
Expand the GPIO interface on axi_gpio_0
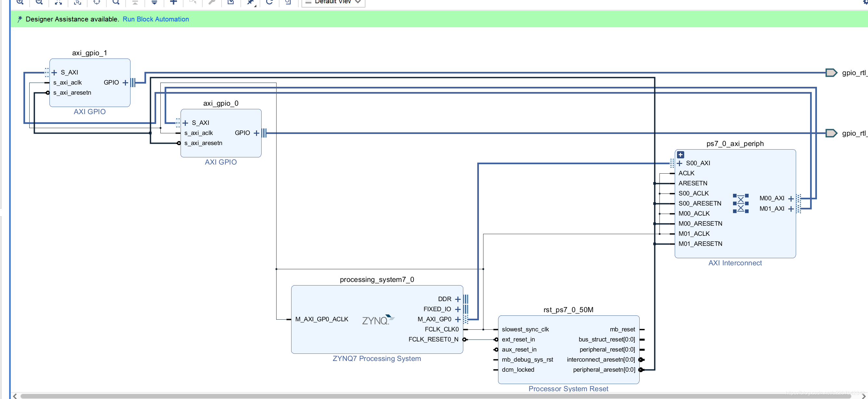point(256,133)
